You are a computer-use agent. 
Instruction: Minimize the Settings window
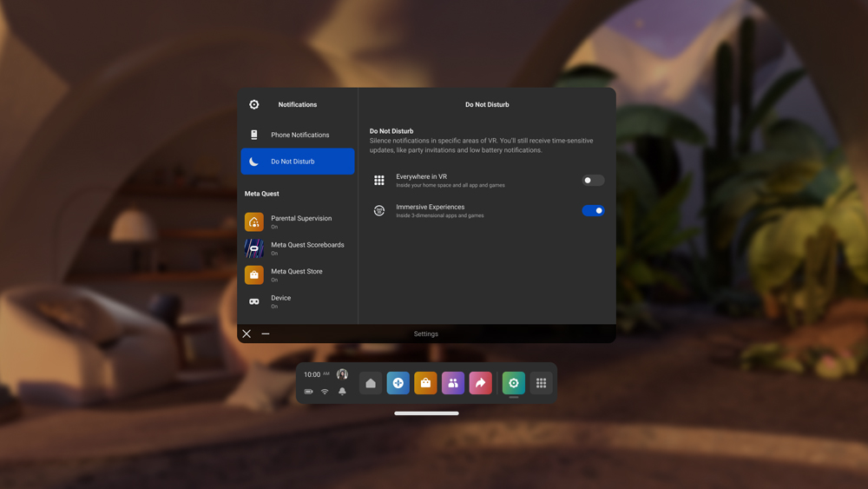pyautogui.click(x=266, y=334)
